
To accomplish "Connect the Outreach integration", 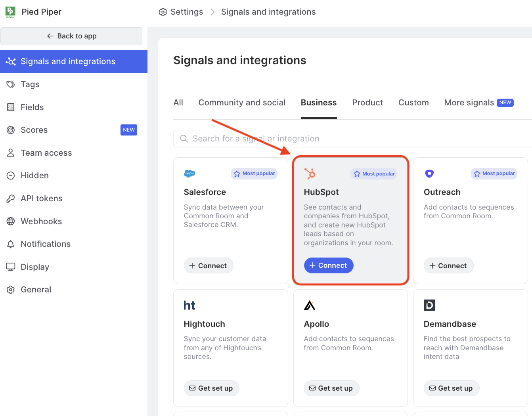I will coord(448,266).
